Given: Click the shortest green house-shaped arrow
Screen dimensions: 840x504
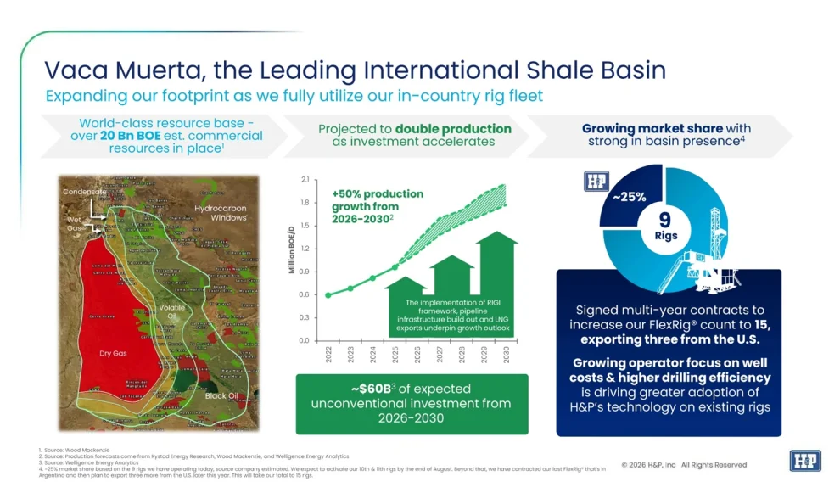Looking at the screenshot, I should click(406, 306).
